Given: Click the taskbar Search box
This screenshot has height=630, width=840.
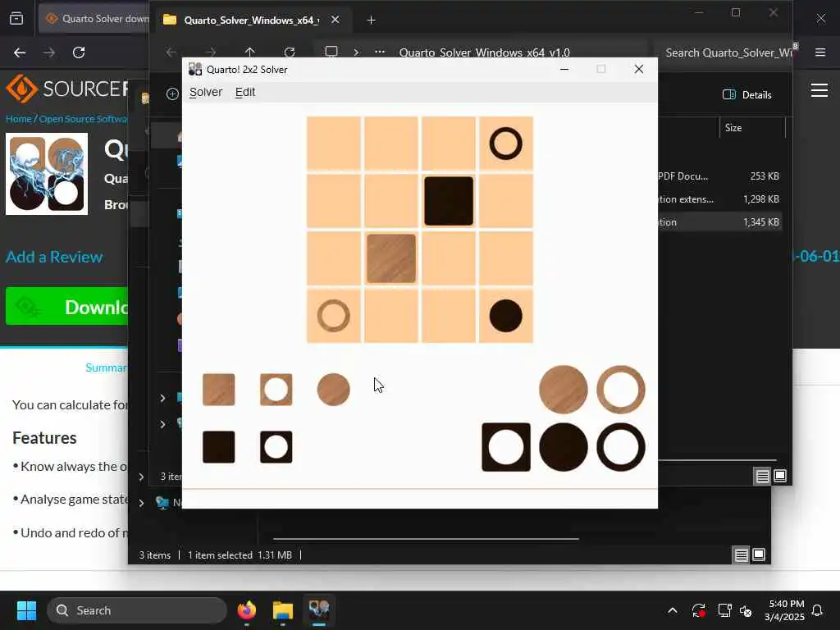Looking at the screenshot, I should click(x=137, y=610).
